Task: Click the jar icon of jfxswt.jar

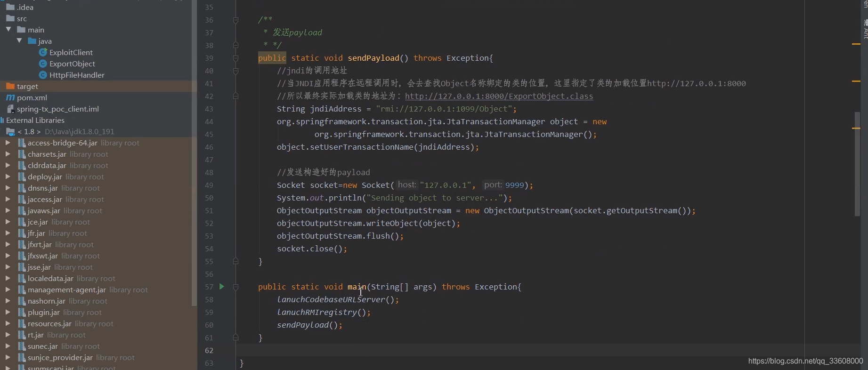Action: pyautogui.click(x=22, y=256)
